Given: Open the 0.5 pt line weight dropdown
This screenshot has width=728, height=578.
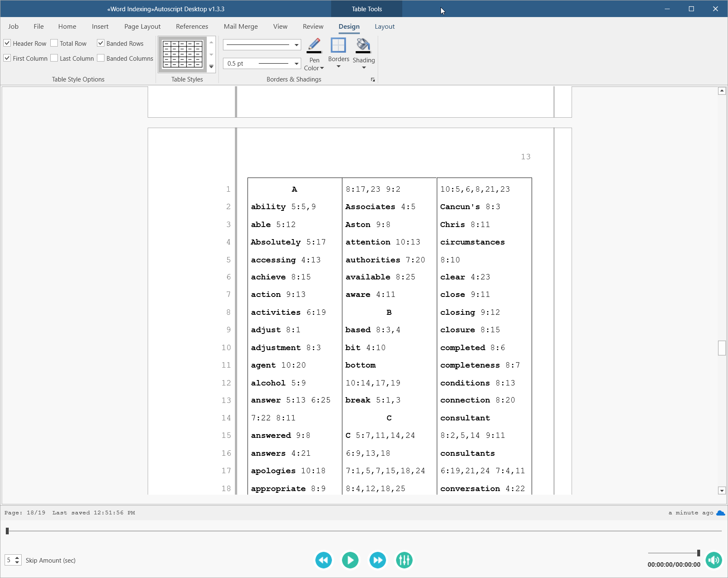Looking at the screenshot, I should point(296,64).
